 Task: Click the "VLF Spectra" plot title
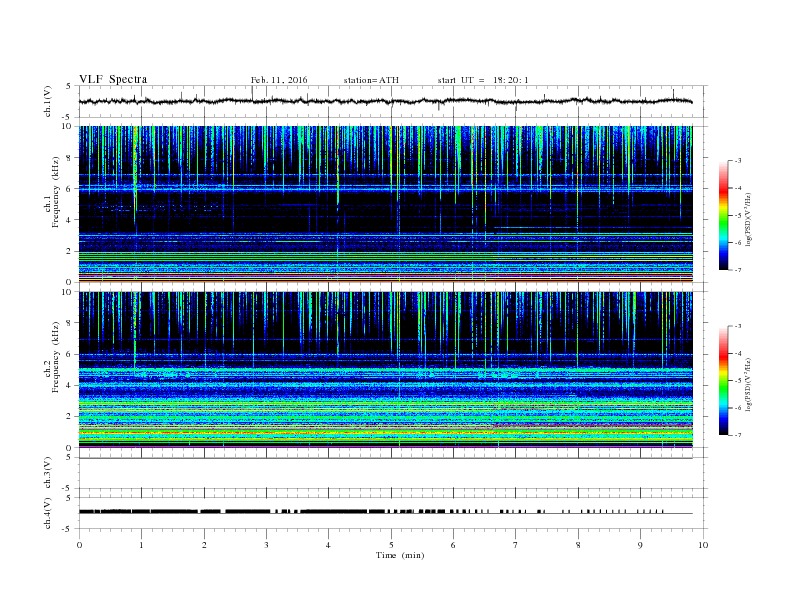pyautogui.click(x=113, y=79)
